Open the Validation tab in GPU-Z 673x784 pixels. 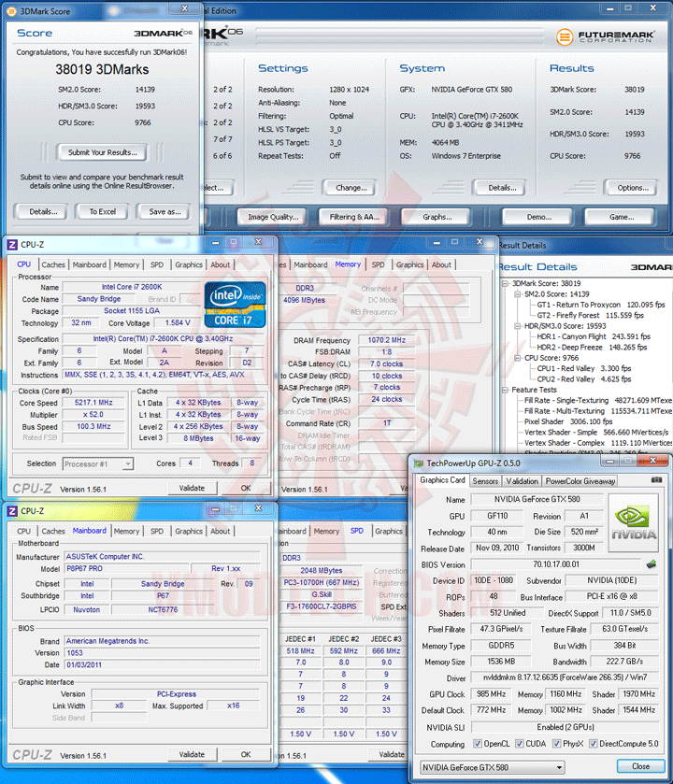522,481
